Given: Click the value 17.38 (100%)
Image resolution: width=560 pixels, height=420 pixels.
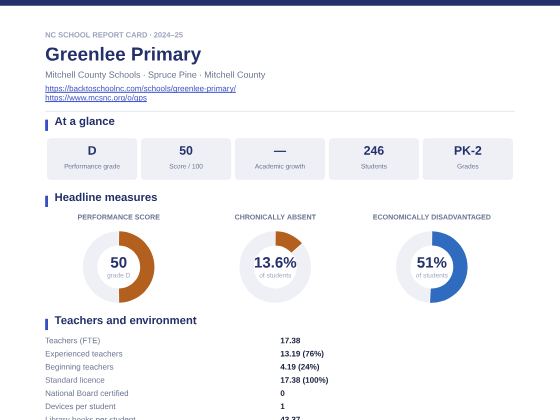Looking at the screenshot, I should point(304,380).
